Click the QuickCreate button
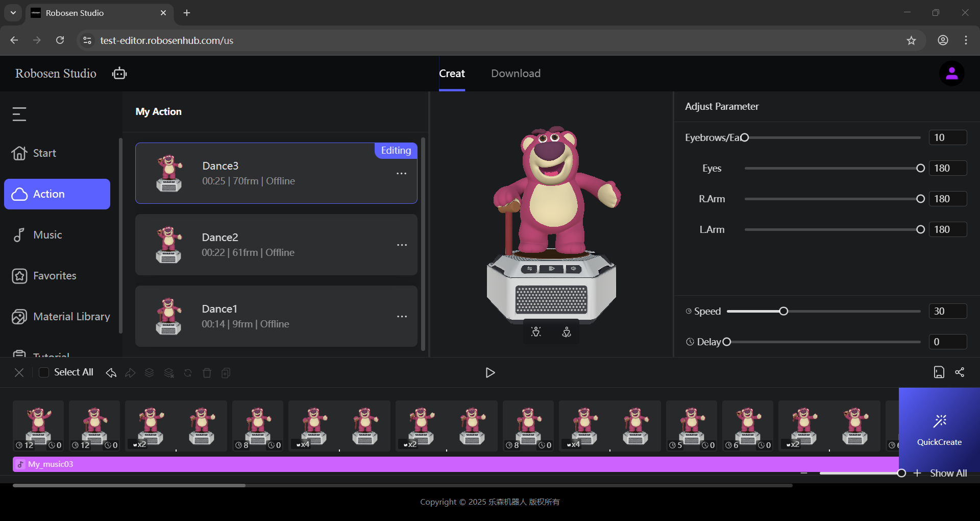 coord(939,429)
